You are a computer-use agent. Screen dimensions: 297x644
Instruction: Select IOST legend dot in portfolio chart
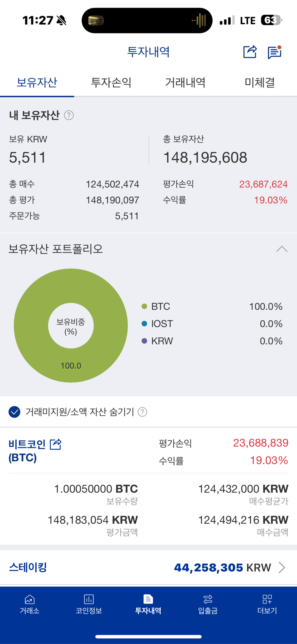144,324
